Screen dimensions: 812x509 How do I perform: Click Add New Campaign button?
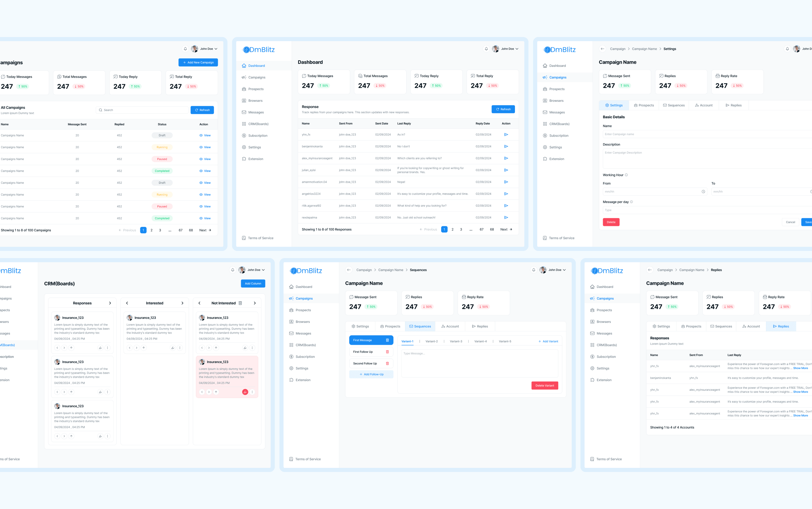tap(198, 62)
